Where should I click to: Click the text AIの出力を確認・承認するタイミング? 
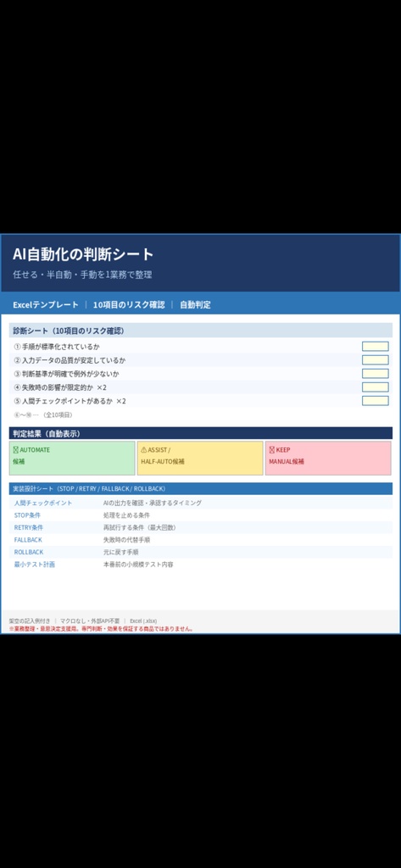[x=153, y=504]
